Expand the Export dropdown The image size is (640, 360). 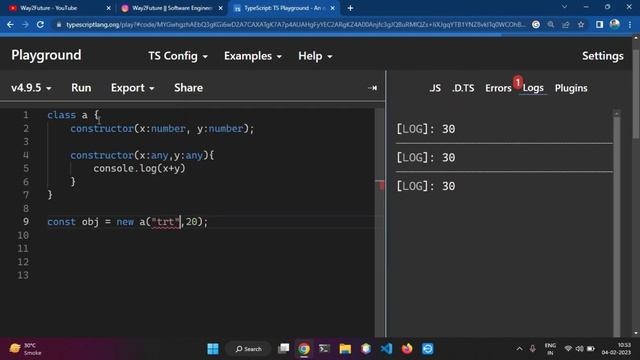pos(132,88)
